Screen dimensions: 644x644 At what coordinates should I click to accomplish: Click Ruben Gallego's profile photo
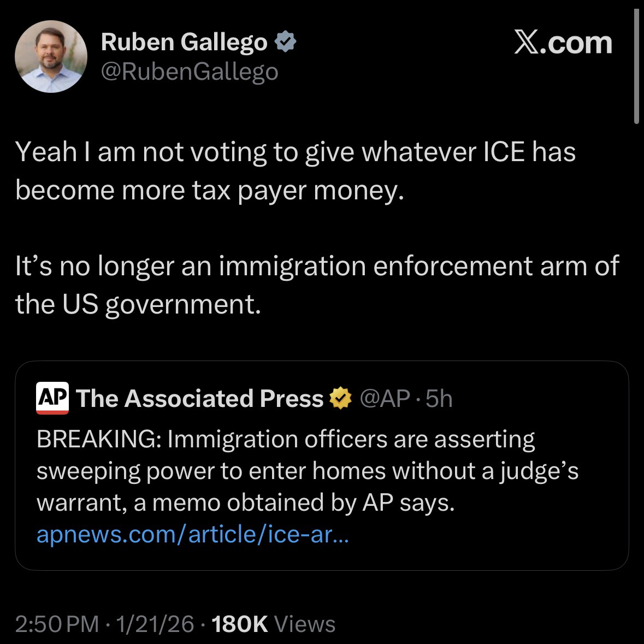[x=51, y=57]
